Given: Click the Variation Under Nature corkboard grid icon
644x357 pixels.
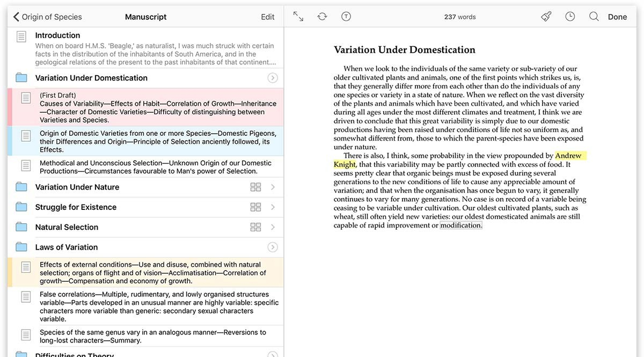Looking at the screenshot, I should click(255, 187).
